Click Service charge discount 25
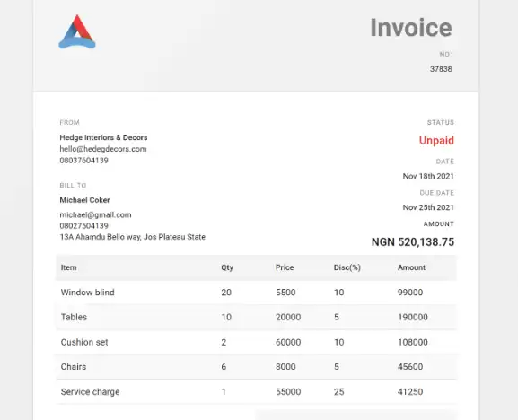The image size is (518, 420). (x=339, y=392)
